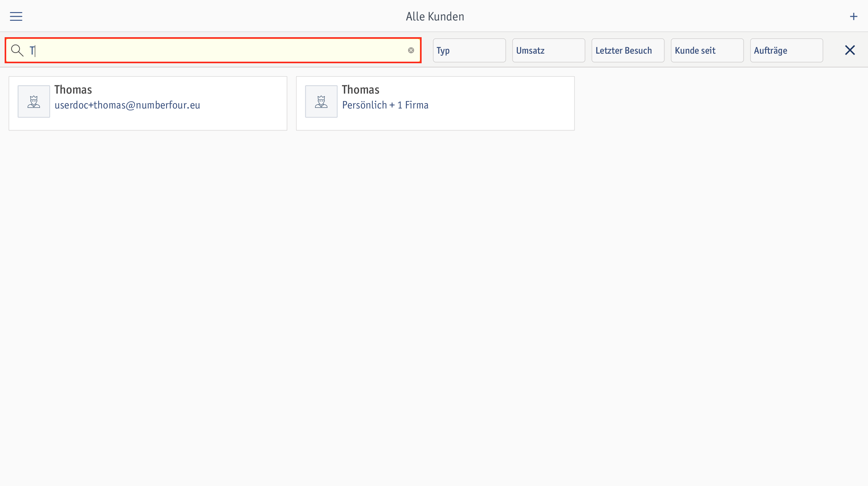This screenshot has width=868, height=486.
Task: Select avatar of Thomas Persönlich + 1 Firma
Action: pyautogui.click(x=321, y=101)
